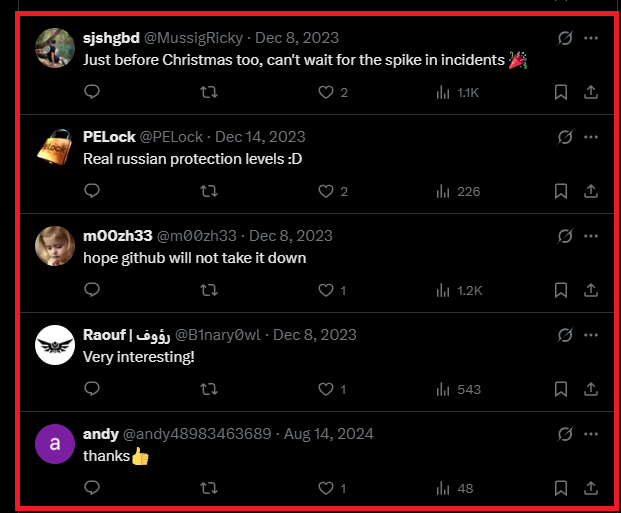Open the @B1nary0wl handle link
Image resolution: width=621 pixels, height=513 pixels.
tap(218, 335)
